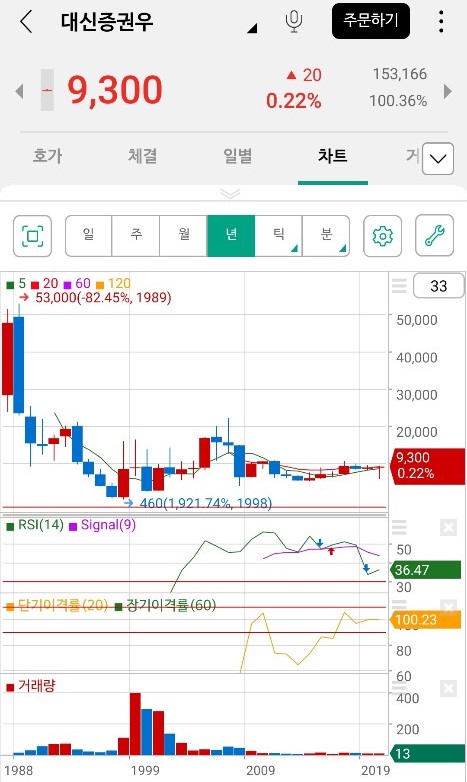The height and width of the screenshot is (782, 467).
Task: Go to previous stock with left arrow
Action: (x=19, y=91)
